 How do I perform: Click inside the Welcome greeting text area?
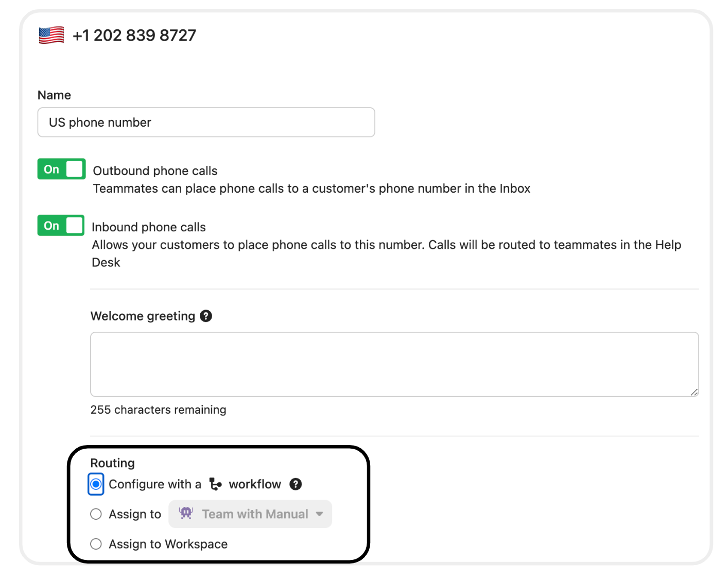[394, 364]
